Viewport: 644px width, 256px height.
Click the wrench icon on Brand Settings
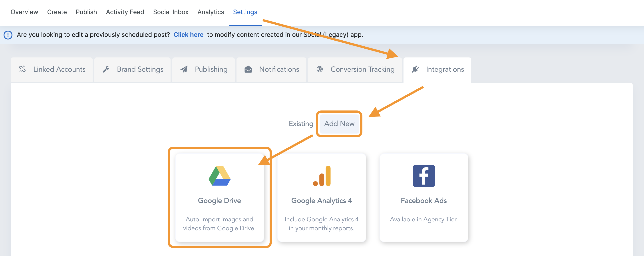tap(106, 69)
